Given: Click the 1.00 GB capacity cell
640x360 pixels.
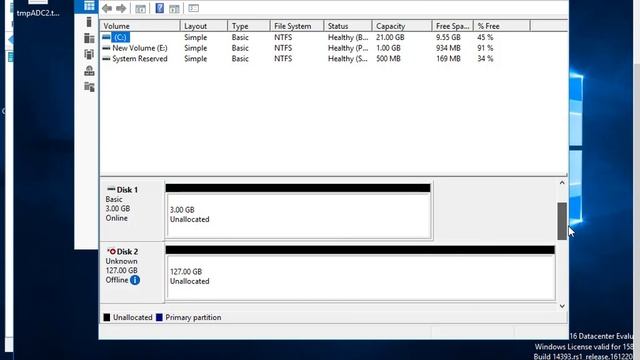Looking at the screenshot, I should point(388,48).
